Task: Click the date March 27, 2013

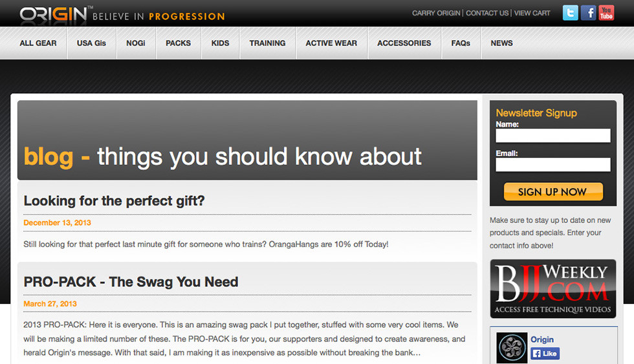Action: (x=50, y=304)
